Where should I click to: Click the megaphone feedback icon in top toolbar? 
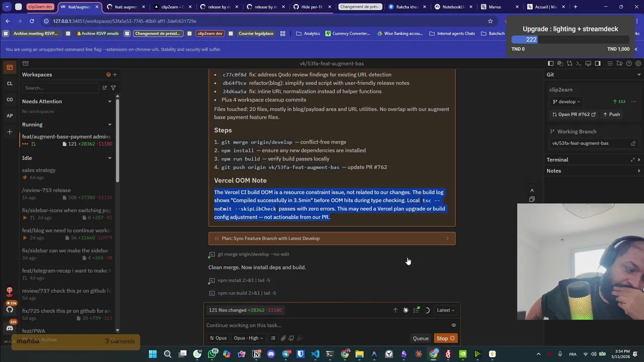click(x=619, y=63)
